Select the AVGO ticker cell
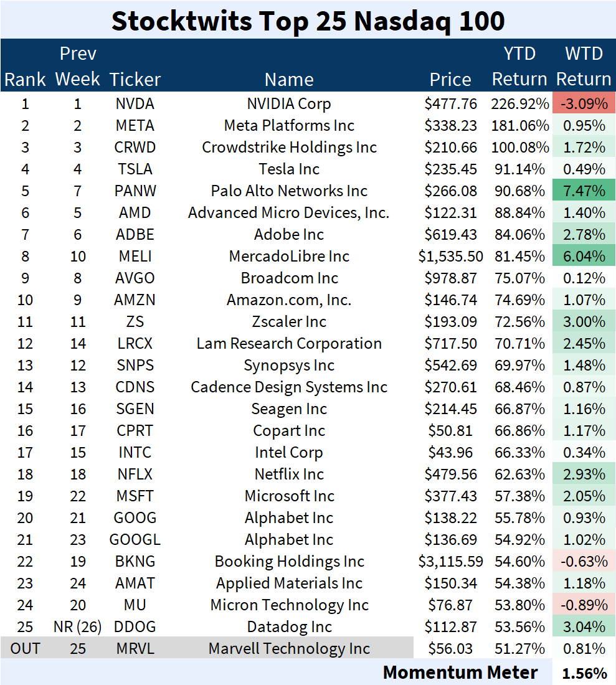This screenshot has width=616, height=685. click(x=135, y=278)
